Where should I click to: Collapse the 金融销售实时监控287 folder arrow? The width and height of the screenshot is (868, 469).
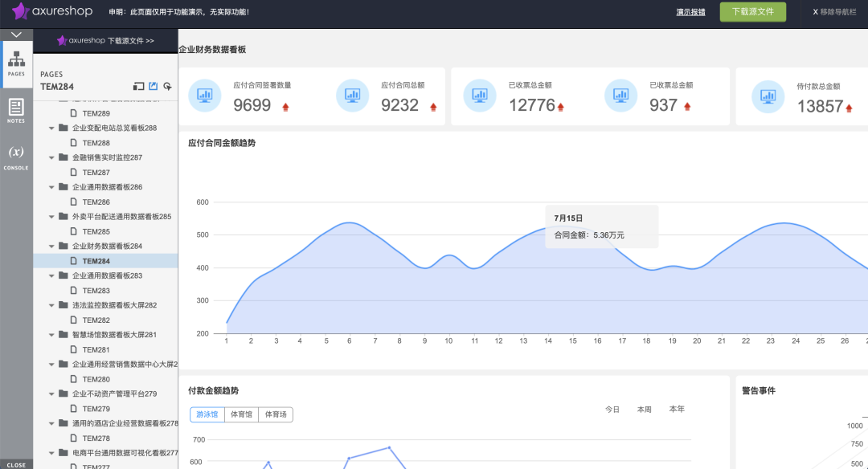point(51,157)
